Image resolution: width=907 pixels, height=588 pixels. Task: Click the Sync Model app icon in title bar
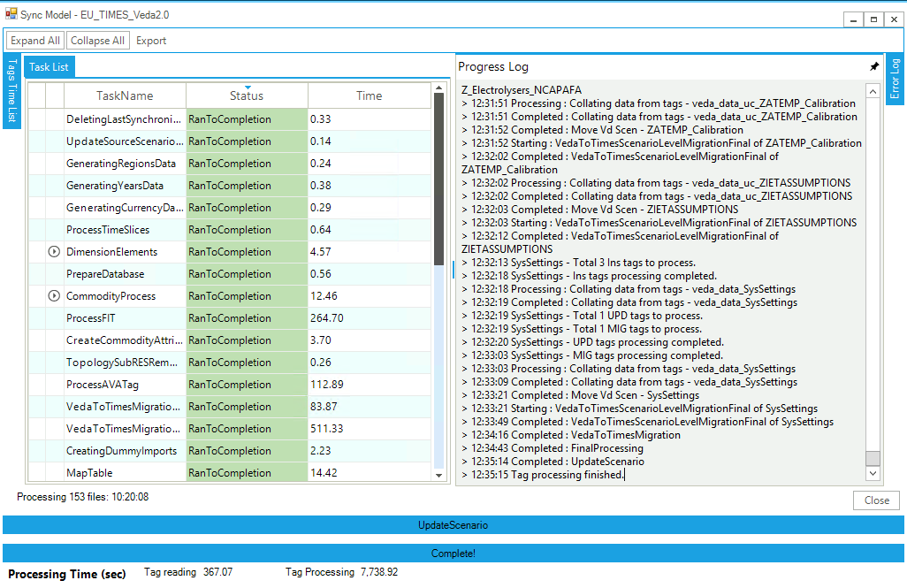(x=11, y=13)
